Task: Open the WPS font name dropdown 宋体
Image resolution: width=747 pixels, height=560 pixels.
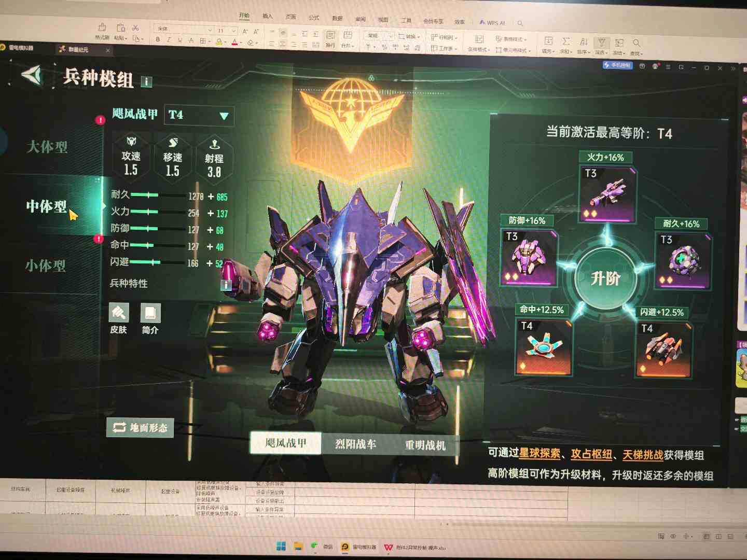Action: [x=184, y=29]
